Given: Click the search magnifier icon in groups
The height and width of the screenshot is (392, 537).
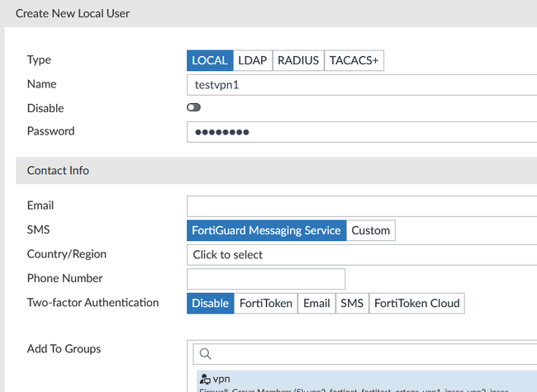Looking at the screenshot, I should [x=206, y=354].
